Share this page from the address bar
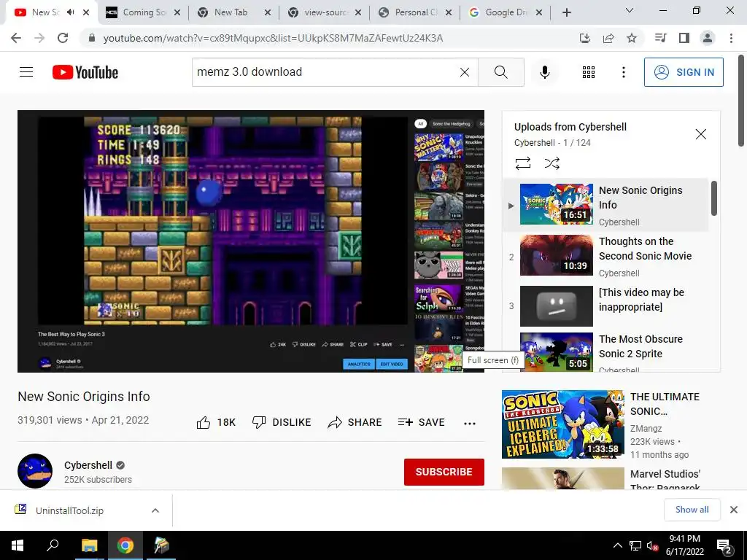747x560 pixels. coord(608,38)
